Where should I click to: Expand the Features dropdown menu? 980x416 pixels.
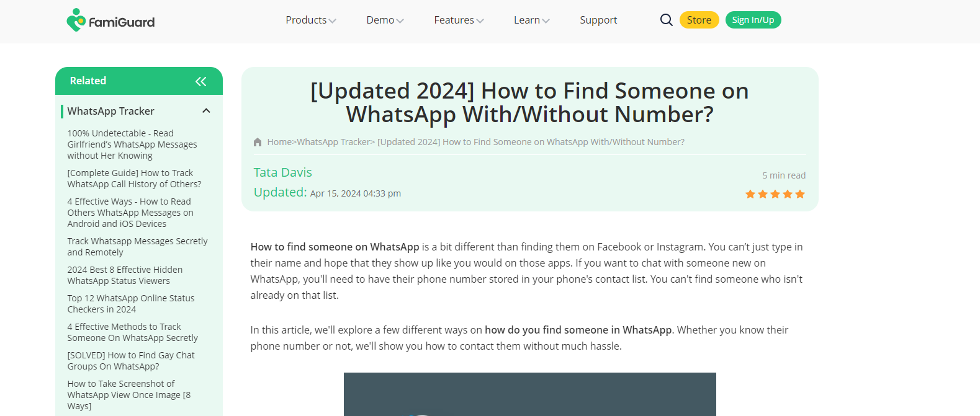click(459, 20)
